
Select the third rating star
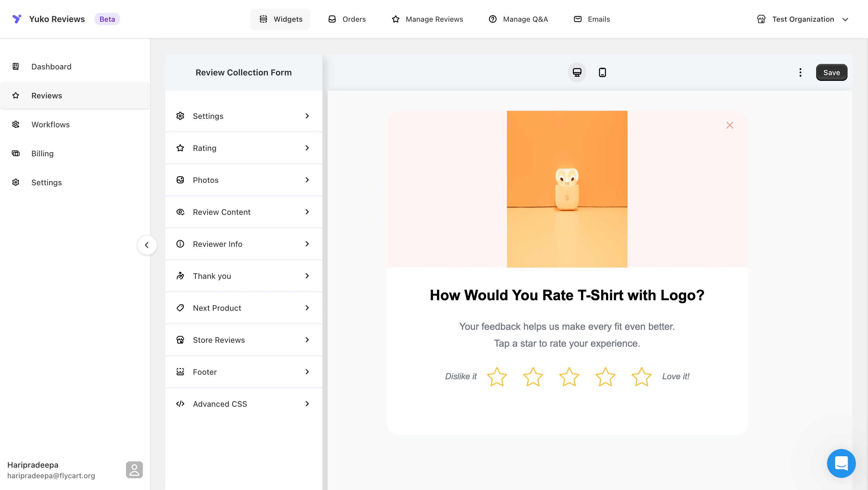pyautogui.click(x=569, y=377)
